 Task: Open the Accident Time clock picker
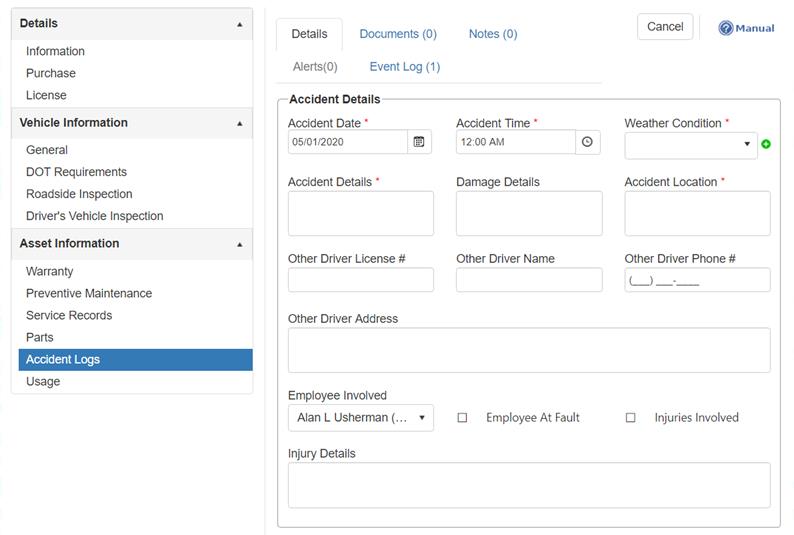pyautogui.click(x=587, y=142)
